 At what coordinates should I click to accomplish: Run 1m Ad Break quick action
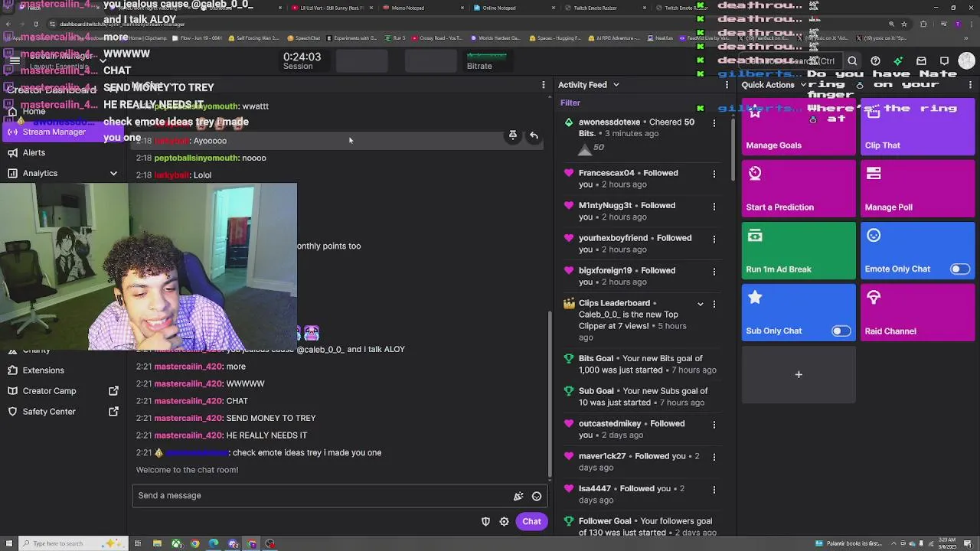coord(799,250)
